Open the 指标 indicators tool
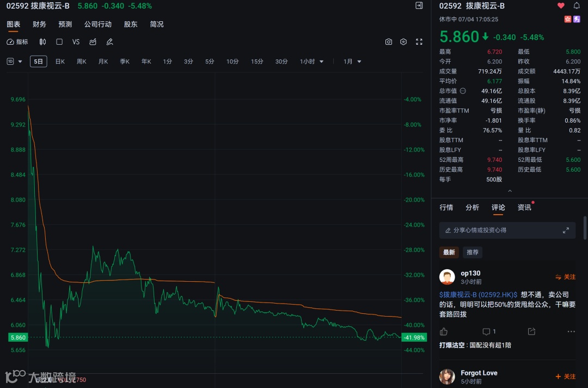The width and height of the screenshot is (588, 388). (17, 41)
